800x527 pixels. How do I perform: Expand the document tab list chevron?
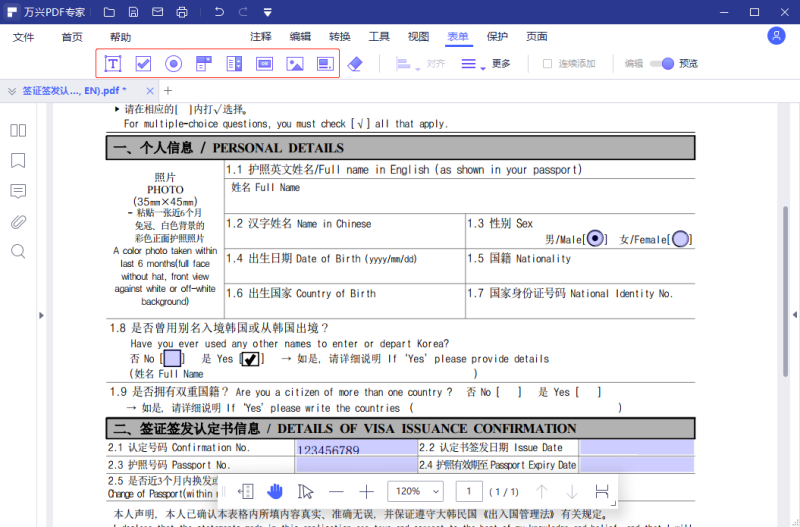point(12,91)
